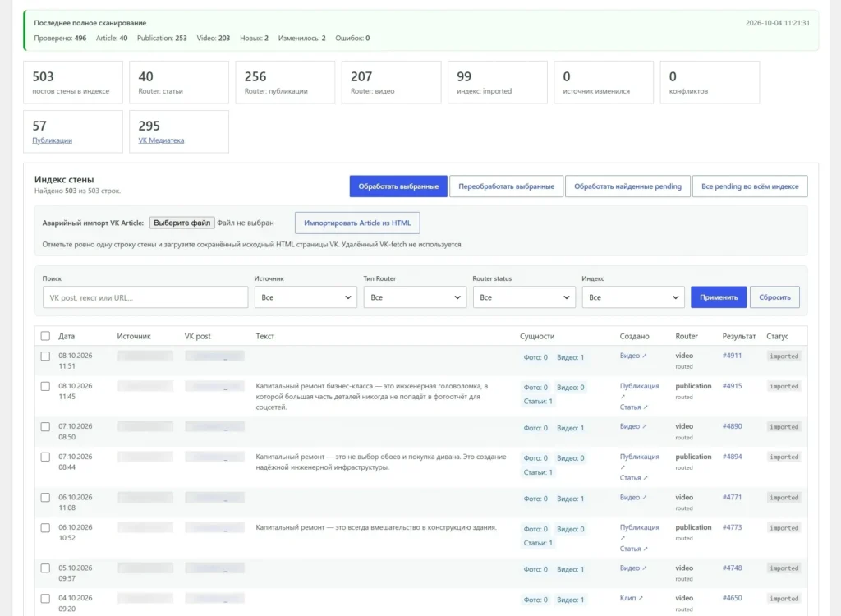Click the '503 постов стены в индексе' card
Screen dimensions: 841x616
click(x=73, y=82)
